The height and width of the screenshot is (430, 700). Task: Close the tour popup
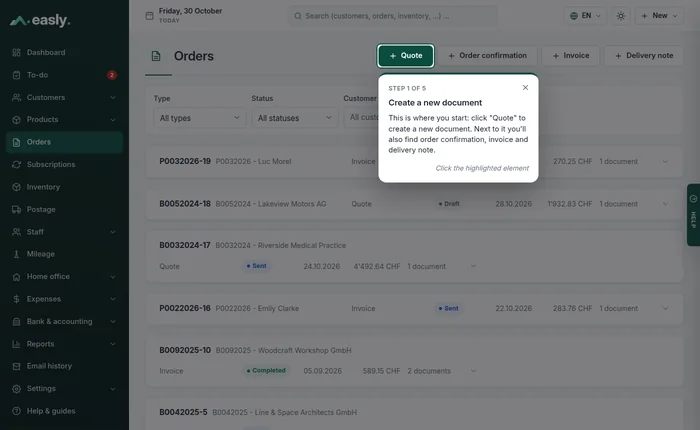(525, 88)
